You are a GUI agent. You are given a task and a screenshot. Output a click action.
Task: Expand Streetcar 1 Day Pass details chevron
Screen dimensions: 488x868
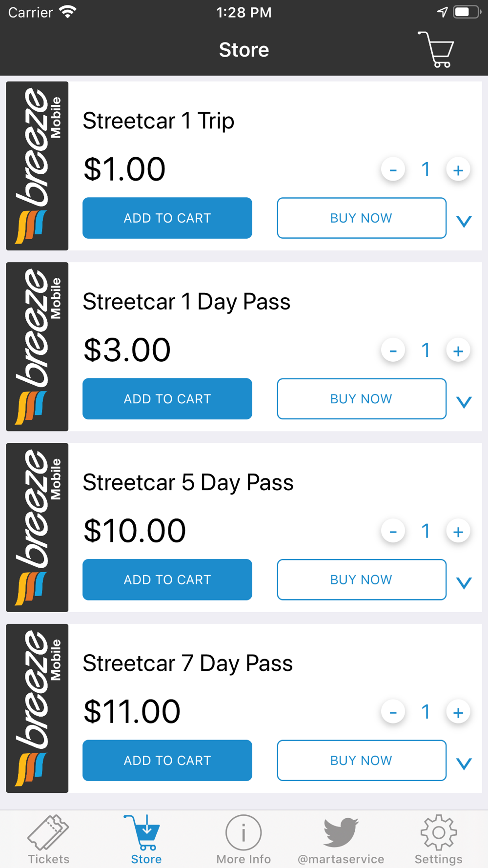464,402
